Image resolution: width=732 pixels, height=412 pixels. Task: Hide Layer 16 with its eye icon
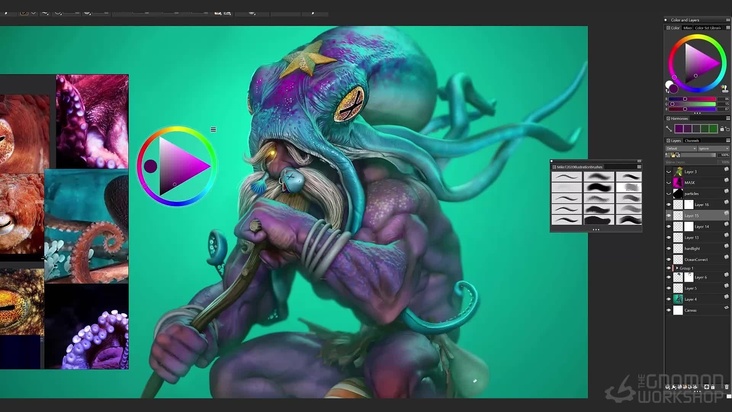669,205
